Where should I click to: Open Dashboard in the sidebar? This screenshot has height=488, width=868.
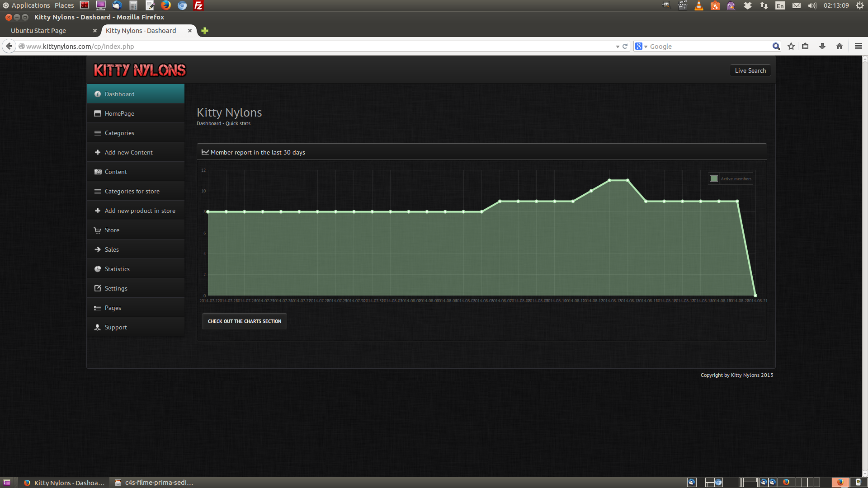[136, 94]
